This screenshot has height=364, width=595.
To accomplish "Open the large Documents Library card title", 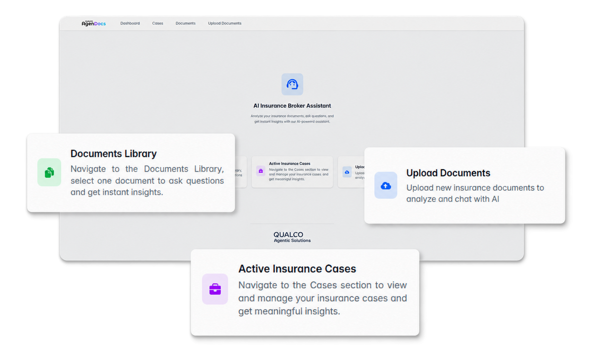I will pos(114,154).
